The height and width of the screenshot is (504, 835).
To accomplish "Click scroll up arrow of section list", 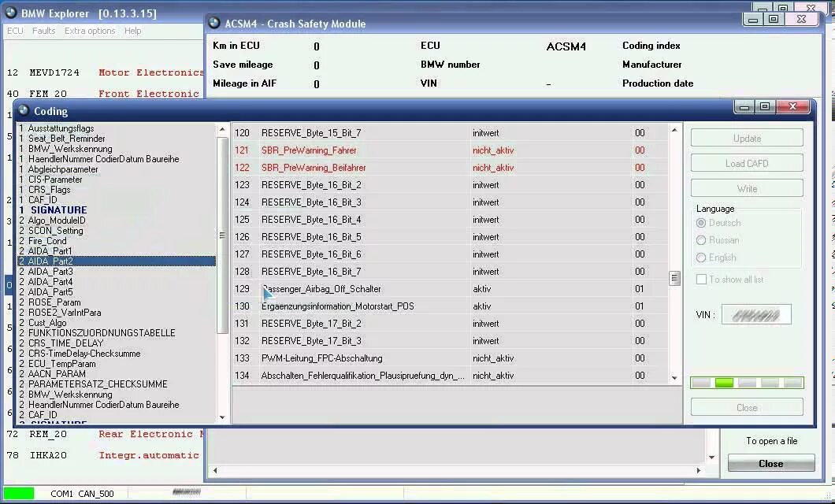I will tap(222, 129).
